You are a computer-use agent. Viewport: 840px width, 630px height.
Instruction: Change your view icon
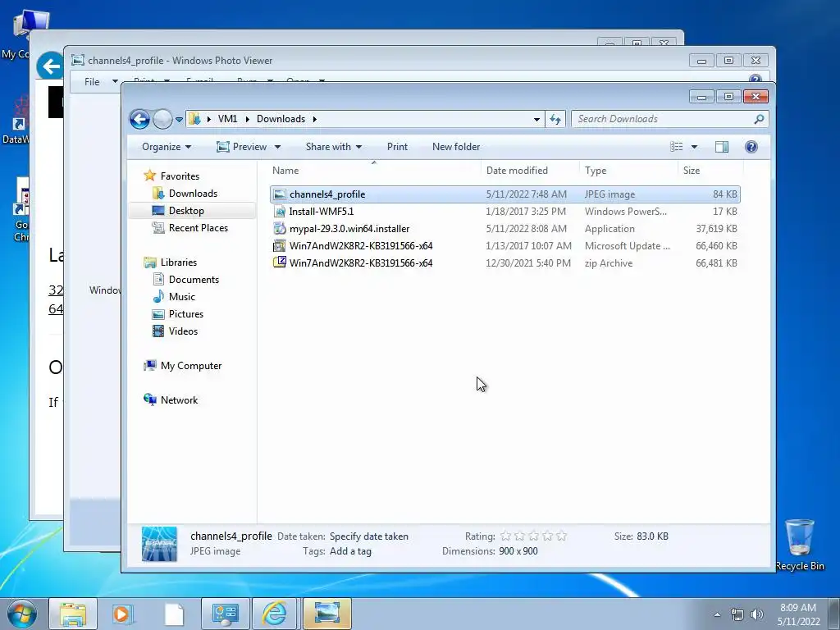point(677,147)
